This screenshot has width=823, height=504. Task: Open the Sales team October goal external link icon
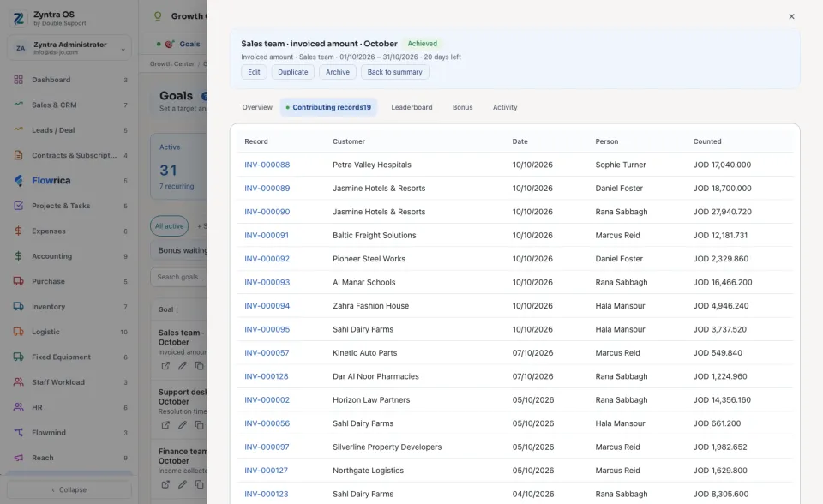pos(165,366)
